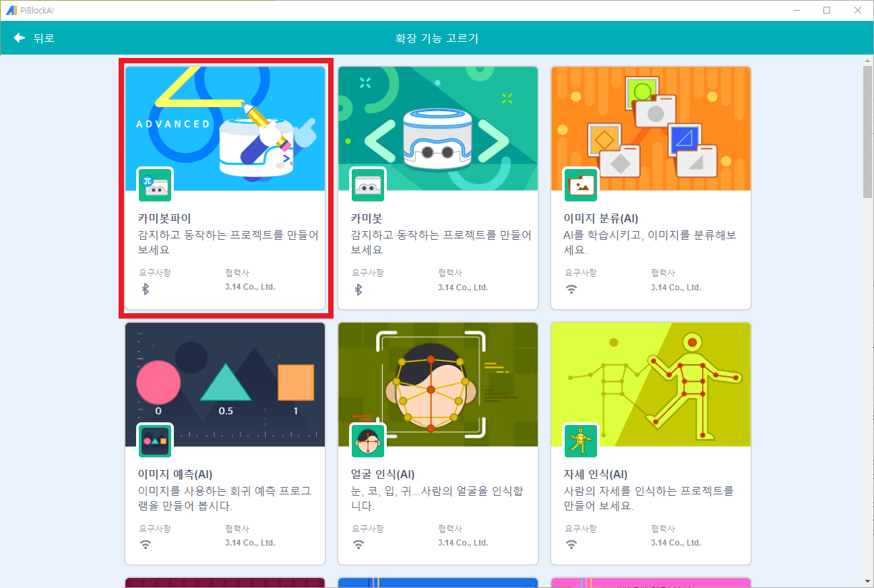Click the Bluetooth icon under 카미봇파이
Screen dimensions: 874x588
point(145,289)
